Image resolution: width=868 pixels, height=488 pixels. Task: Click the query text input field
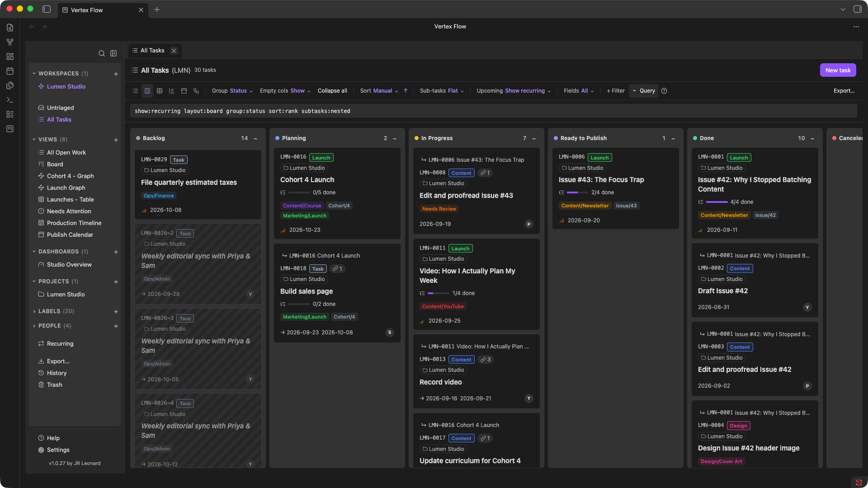click(494, 111)
